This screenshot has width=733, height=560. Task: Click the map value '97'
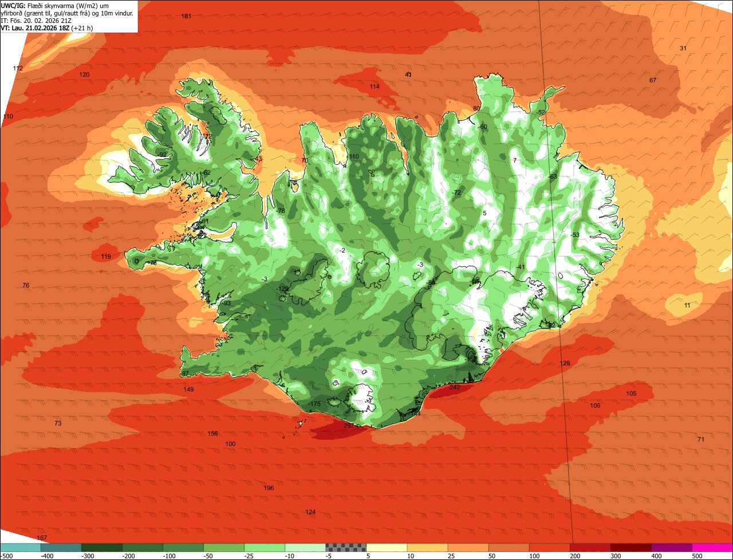pyautogui.click(x=185, y=373)
